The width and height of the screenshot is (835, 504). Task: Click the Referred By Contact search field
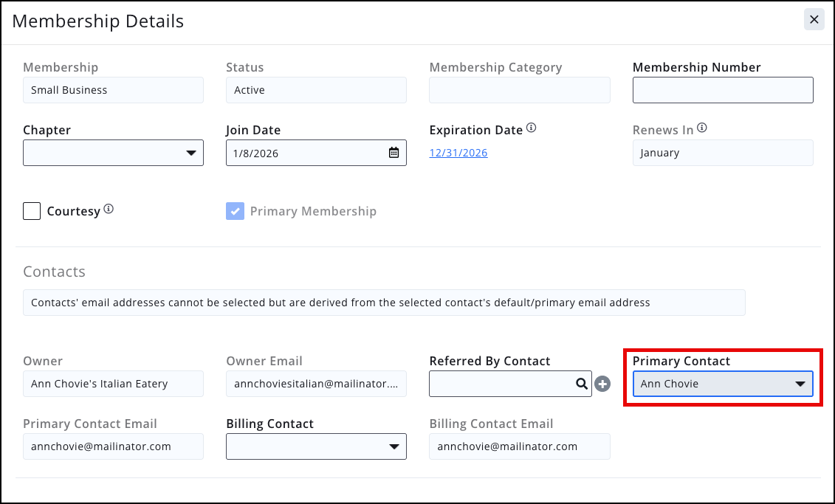(502, 384)
